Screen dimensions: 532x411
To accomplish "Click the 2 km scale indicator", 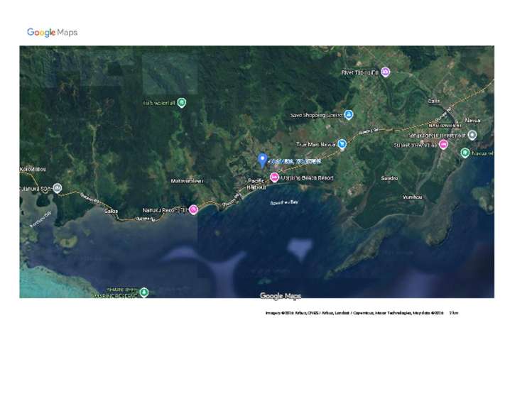I will coord(454,313).
